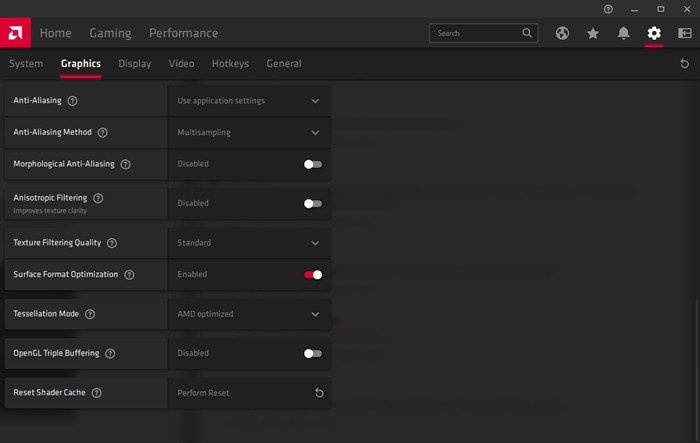Viewport: 700px width, 443px height.
Task: Switch to Display tab
Action: click(134, 63)
